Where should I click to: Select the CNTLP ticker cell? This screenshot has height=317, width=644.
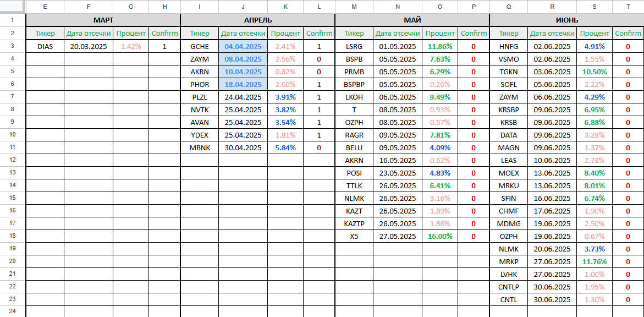(x=509, y=287)
